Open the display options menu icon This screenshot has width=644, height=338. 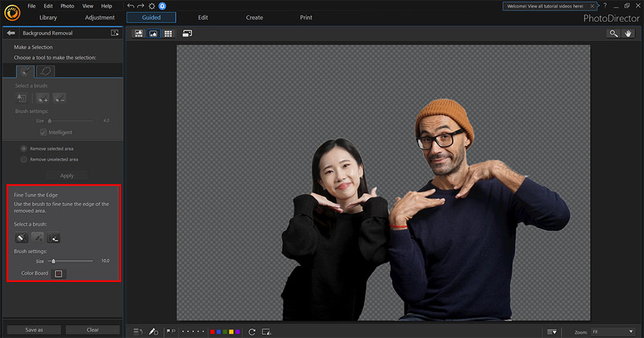[552, 332]
